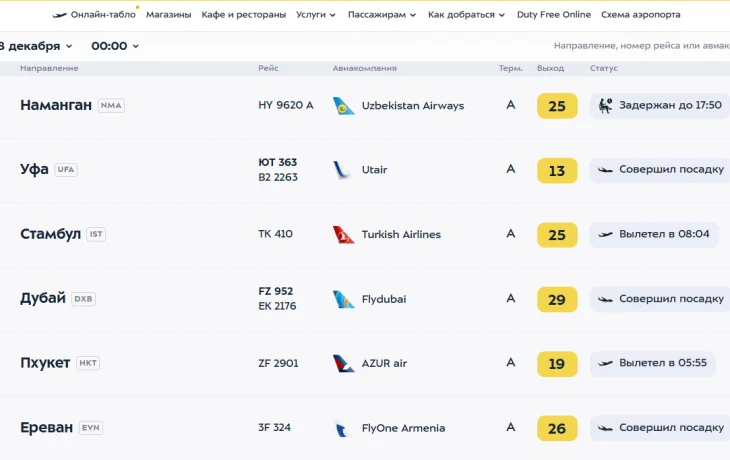Open the Duty Free Online link
The width and height of the screenshot is (730, 460).
(x=553, y=15)
